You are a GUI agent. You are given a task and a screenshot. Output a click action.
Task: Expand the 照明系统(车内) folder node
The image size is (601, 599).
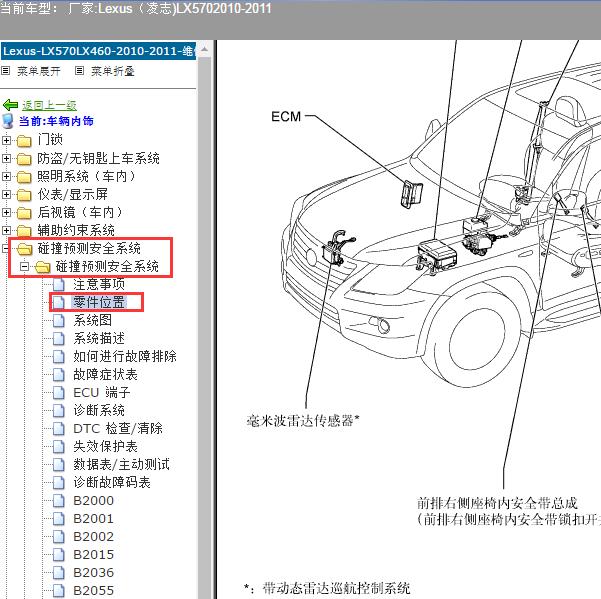tap(6, 176)
